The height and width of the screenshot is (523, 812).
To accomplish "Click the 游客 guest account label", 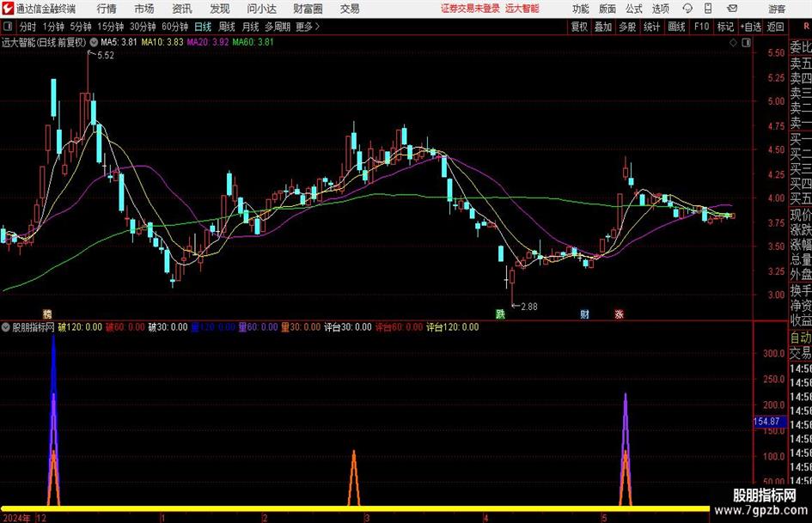I will (777, 9).
